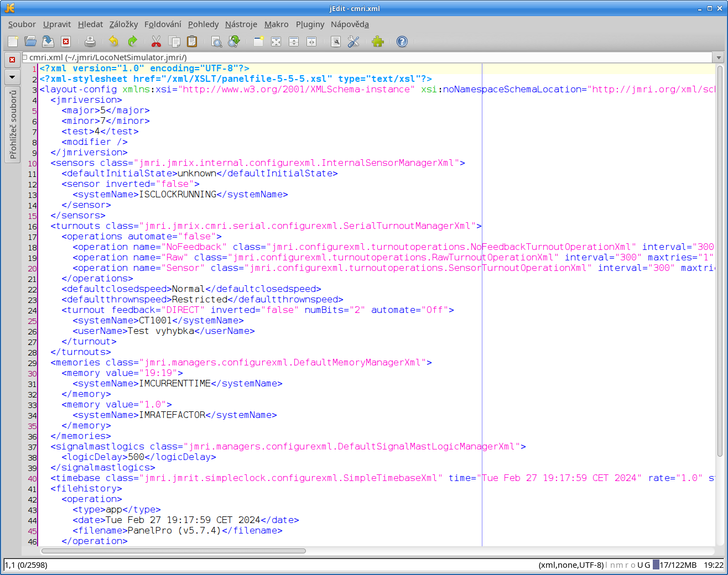
Task: Open Global Options via the tools icon
Action: 353,41
